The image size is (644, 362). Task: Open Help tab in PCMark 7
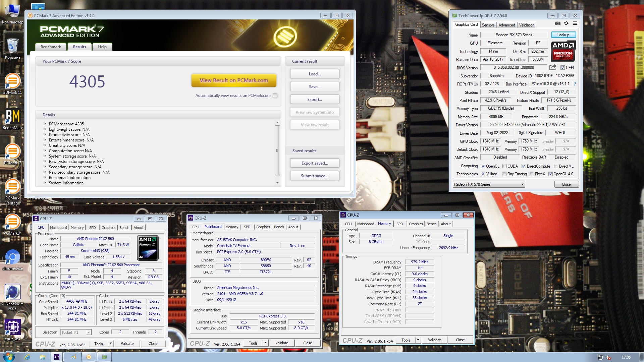(102, 47)
